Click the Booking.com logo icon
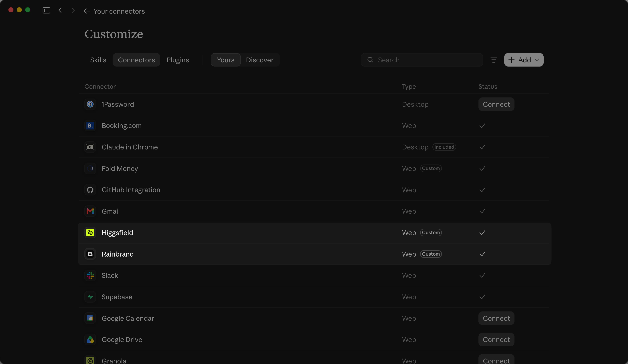Image resolution: width=628 pixels, height=364 pixels. coord(90,126)
